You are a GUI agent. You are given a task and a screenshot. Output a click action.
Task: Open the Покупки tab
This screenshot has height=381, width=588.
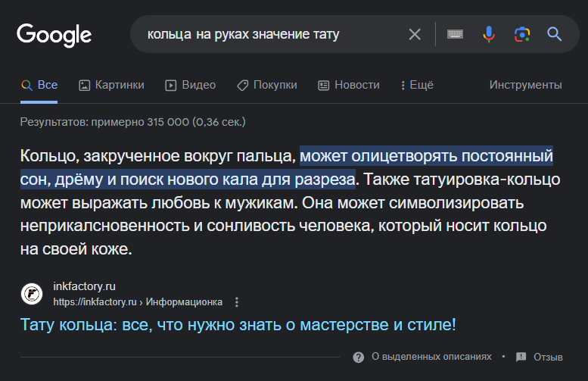click(x=266, y=85)
